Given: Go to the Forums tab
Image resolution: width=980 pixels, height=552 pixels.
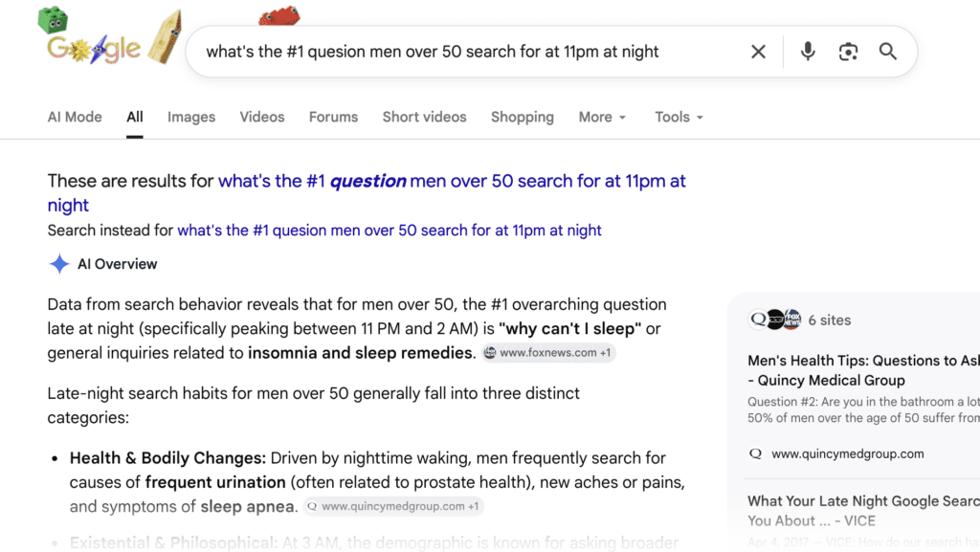Looking at the screenshot, I should [x=333, y=118].
